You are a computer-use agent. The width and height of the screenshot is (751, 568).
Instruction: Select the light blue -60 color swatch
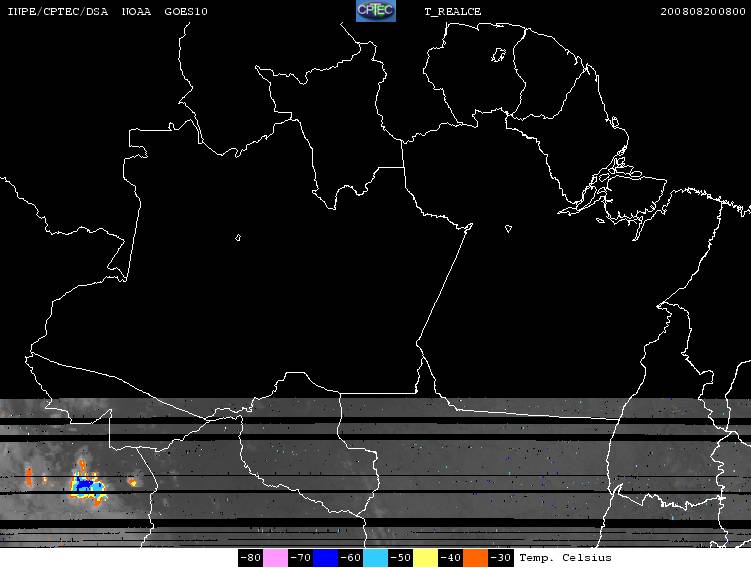(376, 558)
